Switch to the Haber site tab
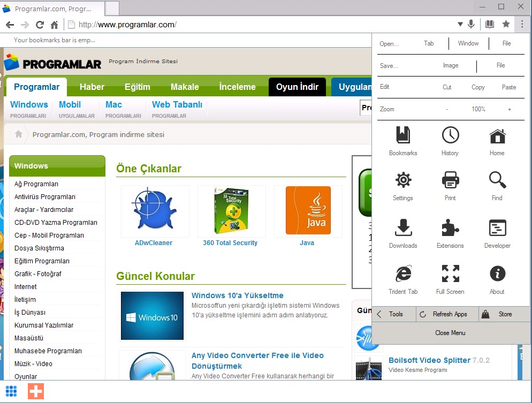The width and height of the screenshot is (532, 403). tap(92, 87)
